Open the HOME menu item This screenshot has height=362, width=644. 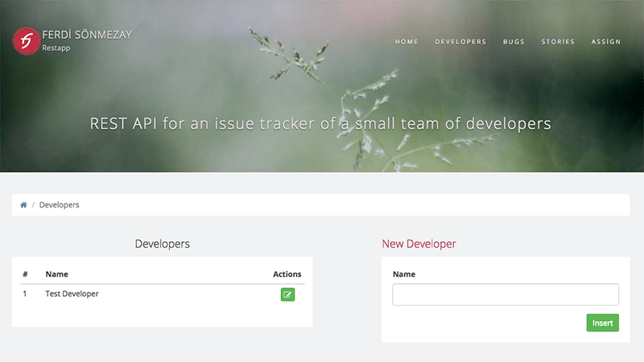pyautogui.click(x=407, y=42)
